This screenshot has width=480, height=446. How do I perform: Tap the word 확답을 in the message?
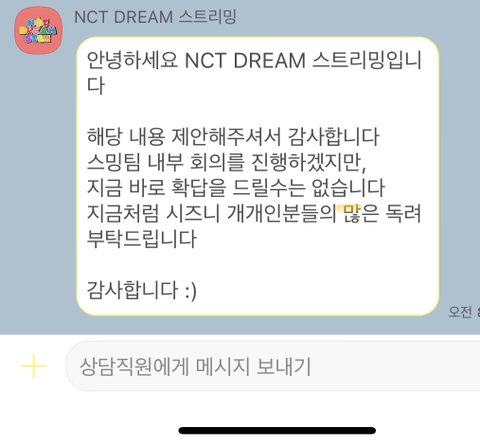click(x=198, y=188)
